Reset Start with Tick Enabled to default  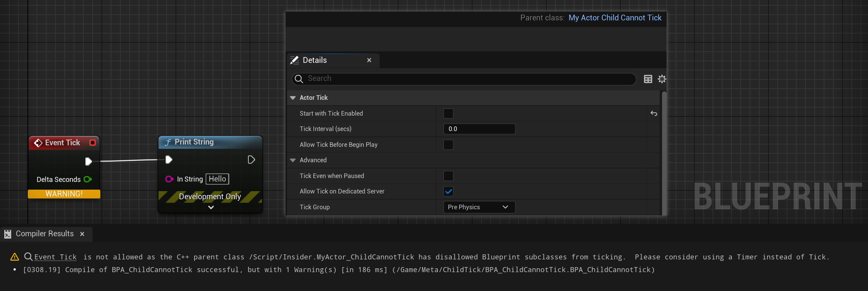click(x=654, y=113)
